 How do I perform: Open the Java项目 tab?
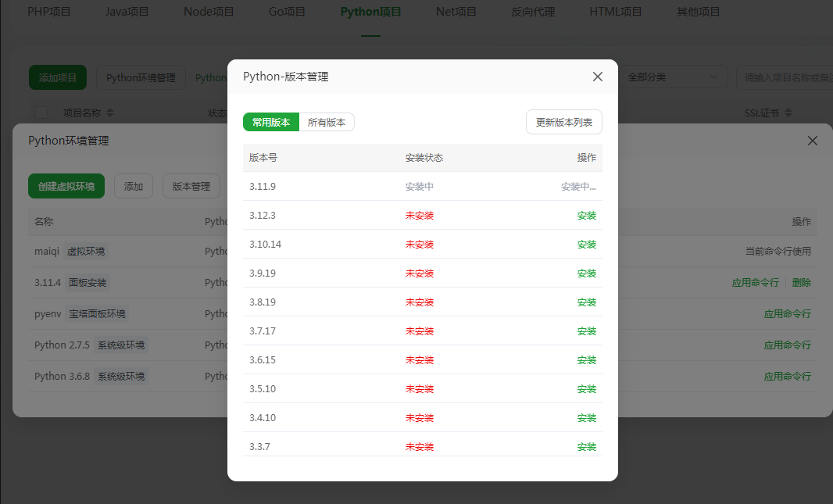tap(127, 12)
